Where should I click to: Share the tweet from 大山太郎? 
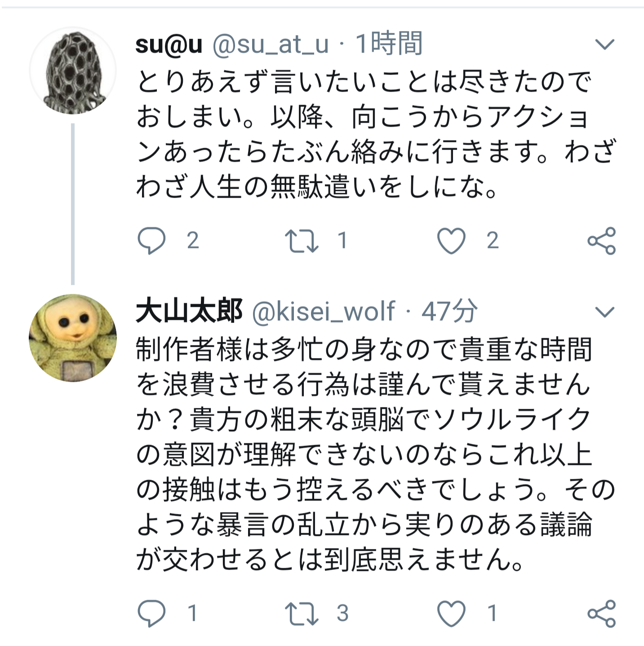click(x=601, y=613)
